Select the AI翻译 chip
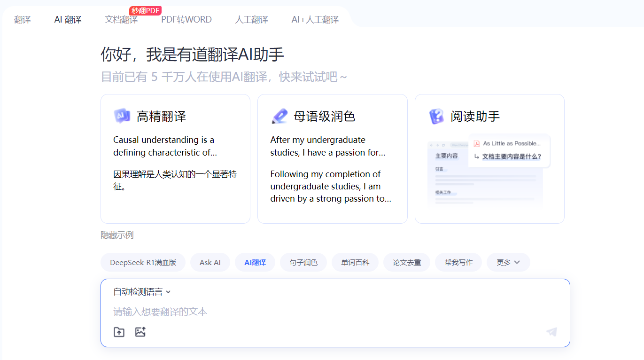This screenshot has width=644, height=360. click(x=255, y=262)
